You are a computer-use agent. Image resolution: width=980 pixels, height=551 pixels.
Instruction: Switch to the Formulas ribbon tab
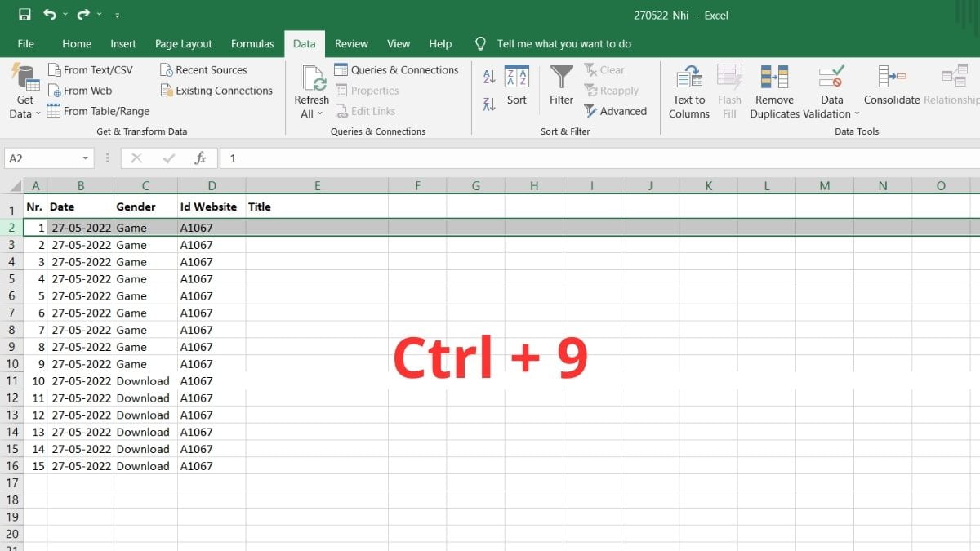click(x=252, y=43)
